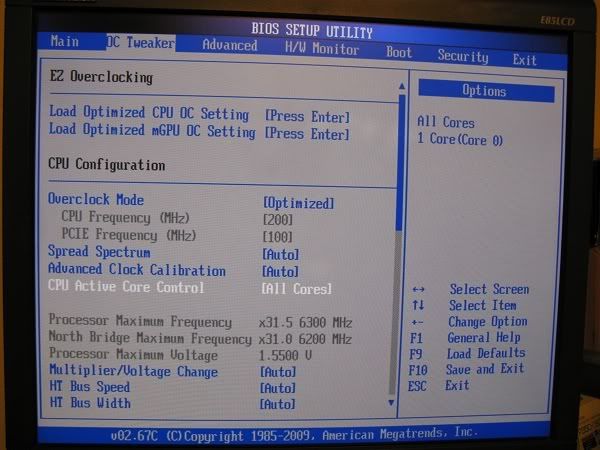This screenshot has height=450, width=600.
Task: Open Multiplier/Voltage Change Auto value
Action: (x=278, y=372)
